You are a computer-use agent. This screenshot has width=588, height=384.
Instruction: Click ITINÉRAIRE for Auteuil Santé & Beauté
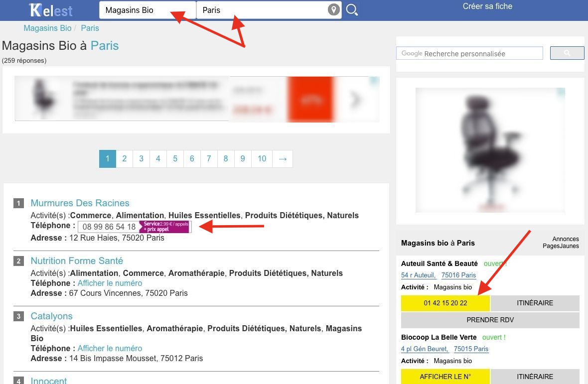[535, 303]
